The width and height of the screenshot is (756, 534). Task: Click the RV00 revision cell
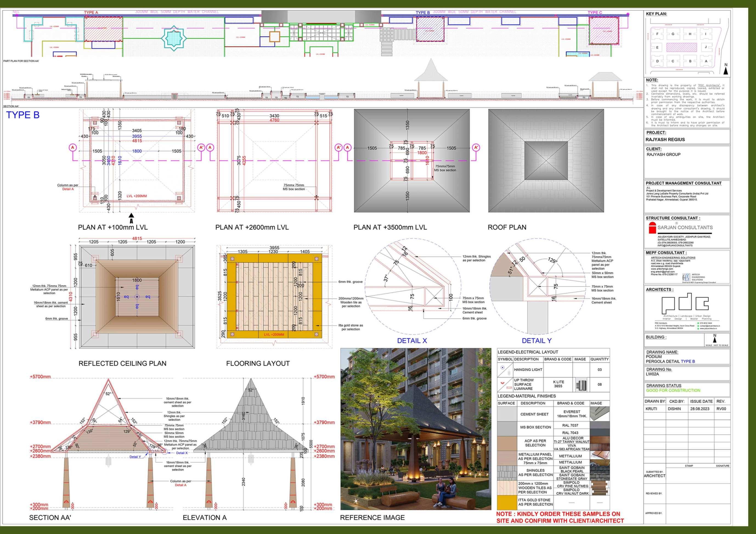(x=721, y=409)
